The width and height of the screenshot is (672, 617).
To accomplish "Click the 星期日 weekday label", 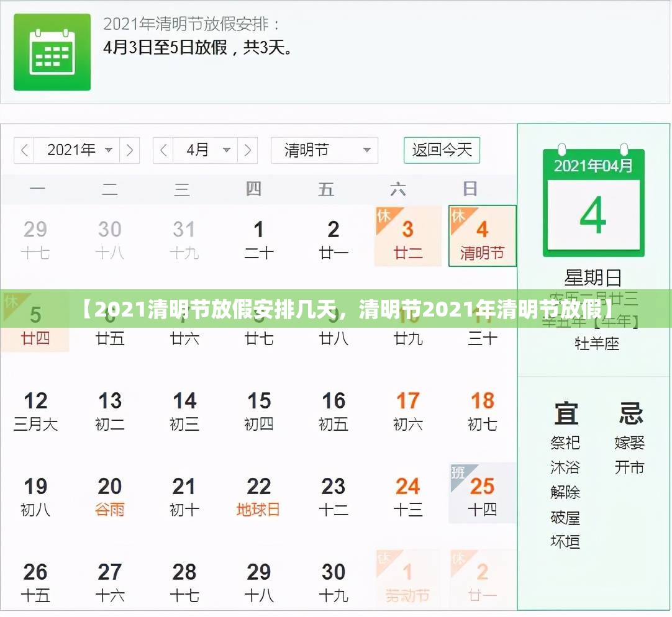I will tap(593, 277).
